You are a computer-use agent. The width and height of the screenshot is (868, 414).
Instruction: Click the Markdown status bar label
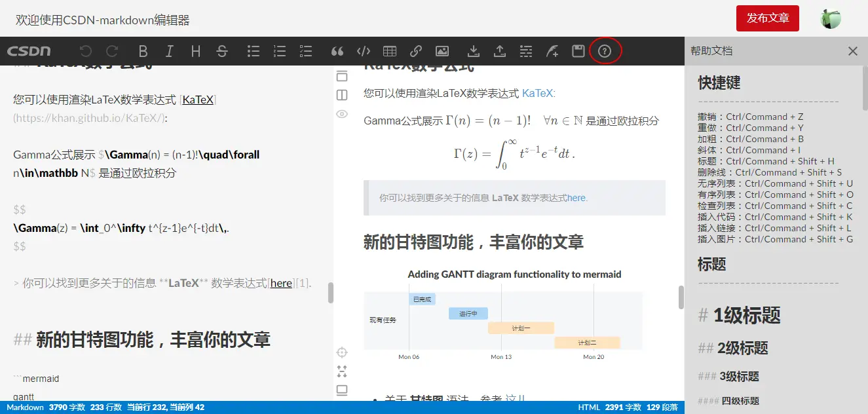[x=25, y=407]
